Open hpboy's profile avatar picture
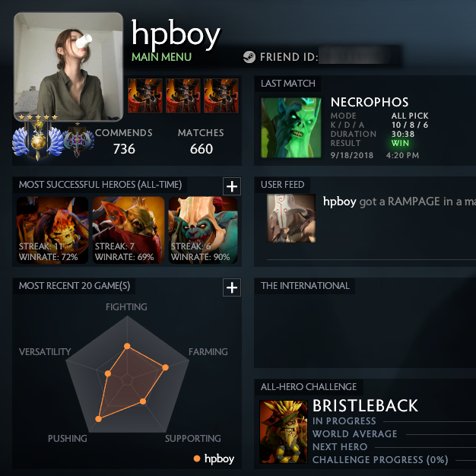The image size is (476, 476). (x=68, y=67)
